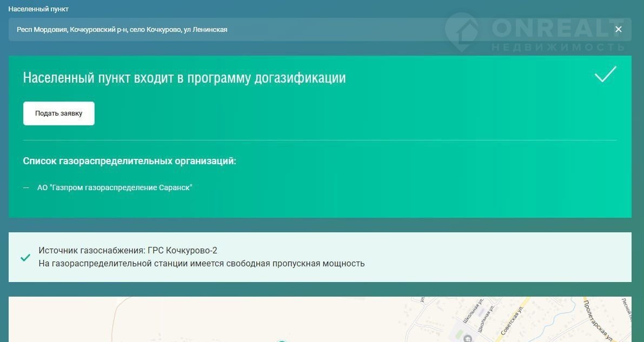Click the large white checkmark in green banner

[605, 75]
